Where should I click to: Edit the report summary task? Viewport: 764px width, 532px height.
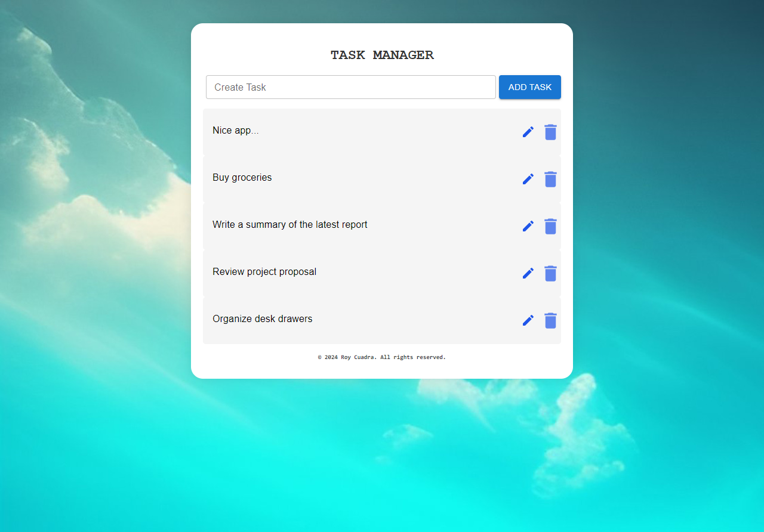pos(528,226)
